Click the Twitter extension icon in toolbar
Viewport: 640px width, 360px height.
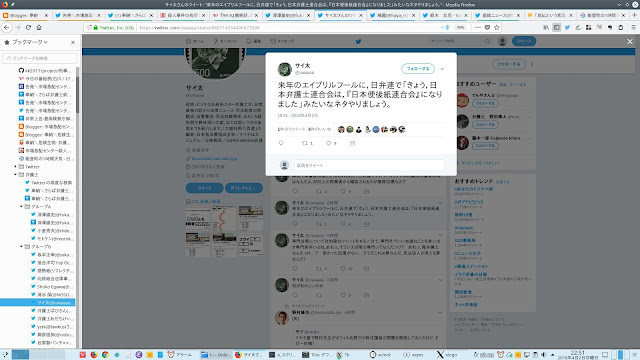pos(567,27)
